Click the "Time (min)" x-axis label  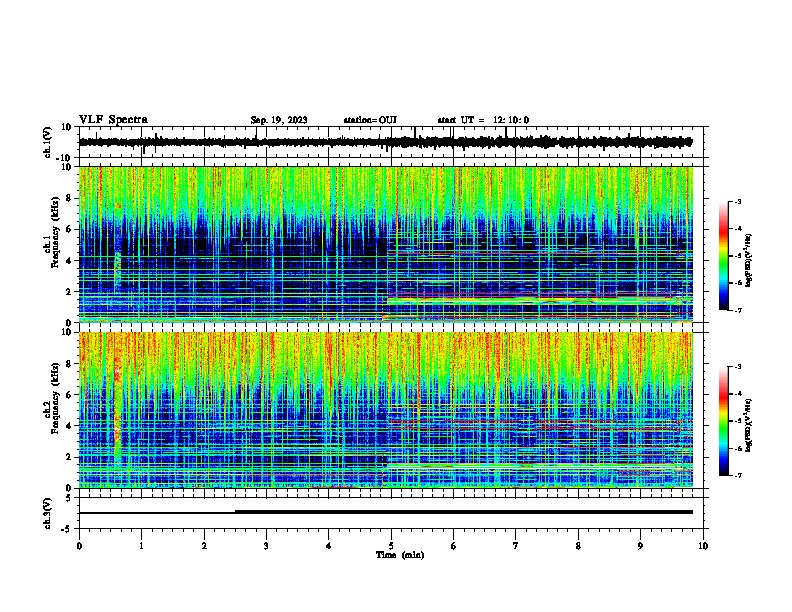pos(400,555)
